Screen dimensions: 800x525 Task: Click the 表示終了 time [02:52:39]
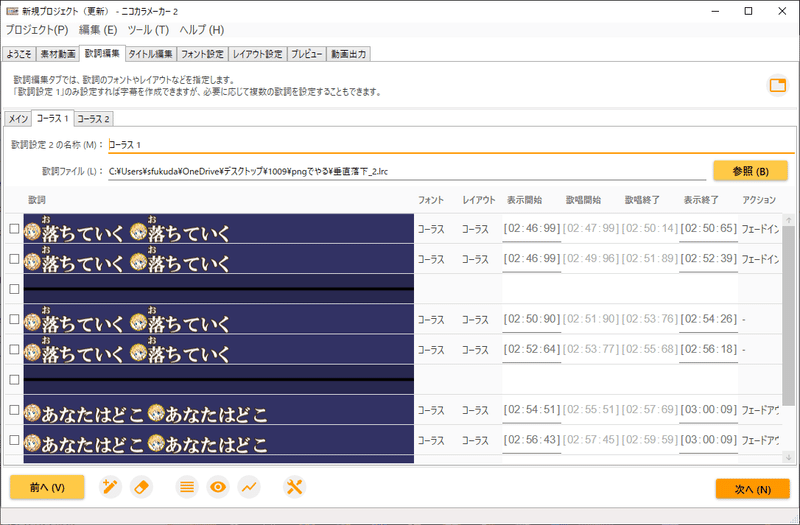pyautogui.click(x=708, y=258)
